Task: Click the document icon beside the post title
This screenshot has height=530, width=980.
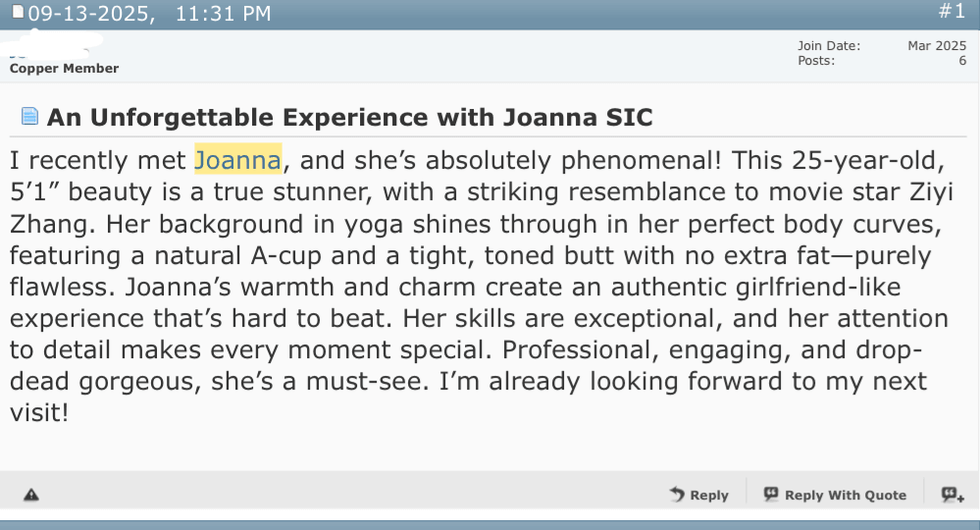Action: tap(29, 117)
